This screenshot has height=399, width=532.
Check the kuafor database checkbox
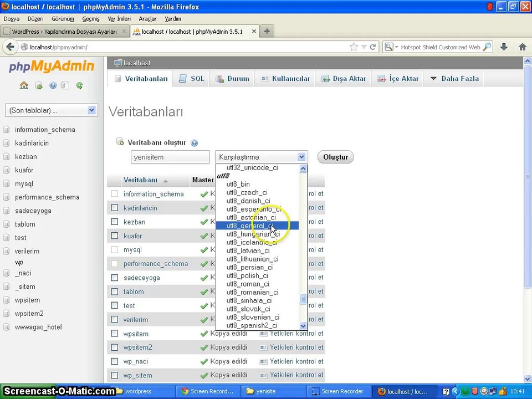(115, 236)
